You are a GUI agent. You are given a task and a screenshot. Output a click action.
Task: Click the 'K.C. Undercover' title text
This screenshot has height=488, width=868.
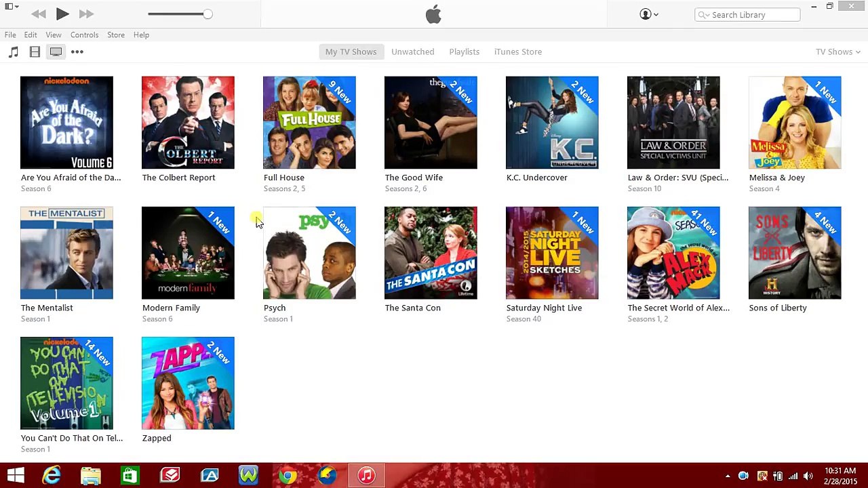536,178
